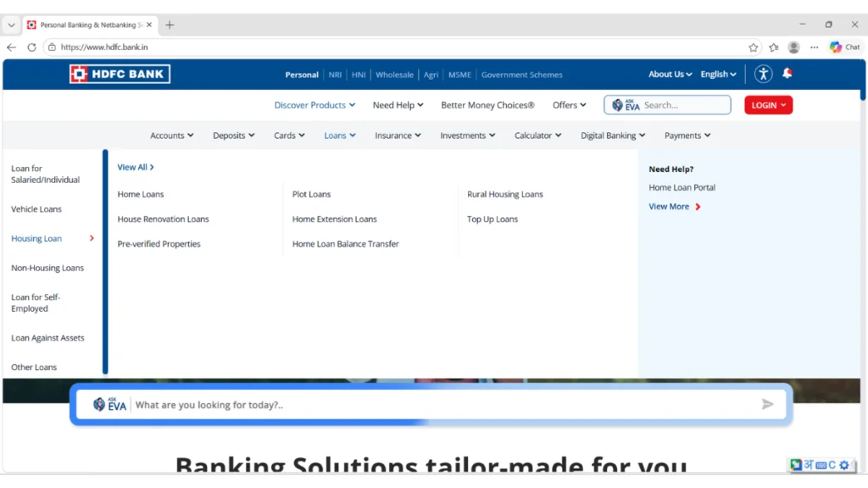Click View All housing loans link

coord(136,167)
